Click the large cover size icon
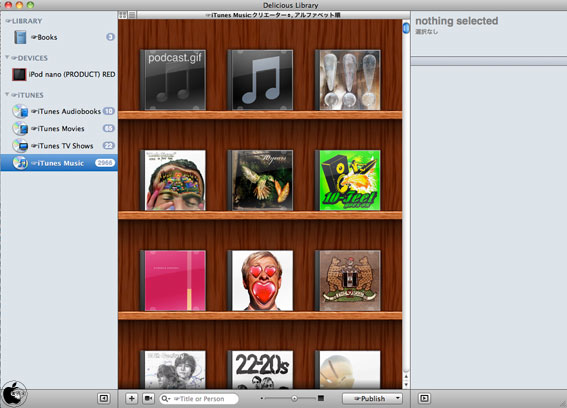 tap(321, 398)
